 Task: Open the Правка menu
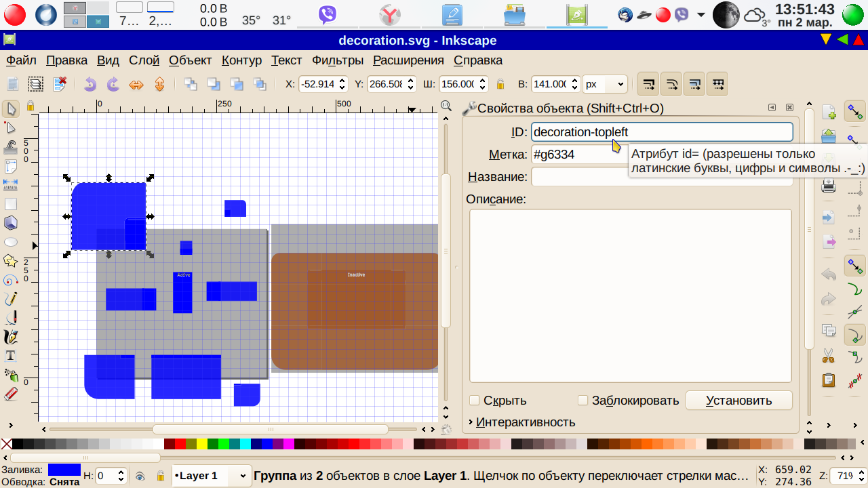pyautogui.click(x=66, y=60)
